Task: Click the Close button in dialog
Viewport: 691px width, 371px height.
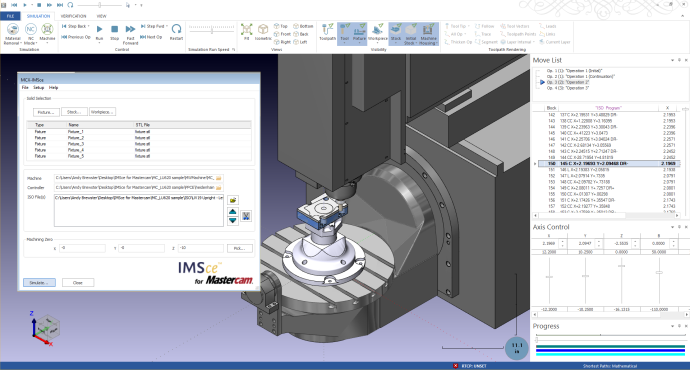Action: click(x=78, y=282)
